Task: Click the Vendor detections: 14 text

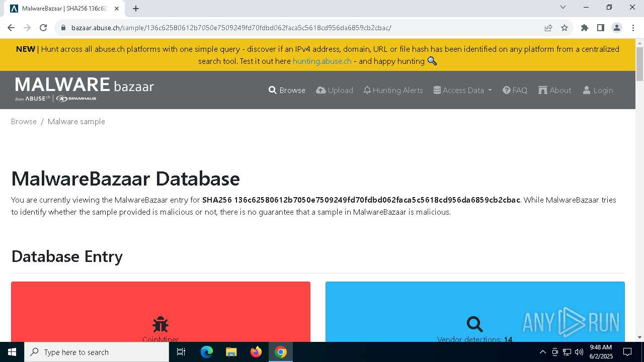Action: [x=474, y=339]
